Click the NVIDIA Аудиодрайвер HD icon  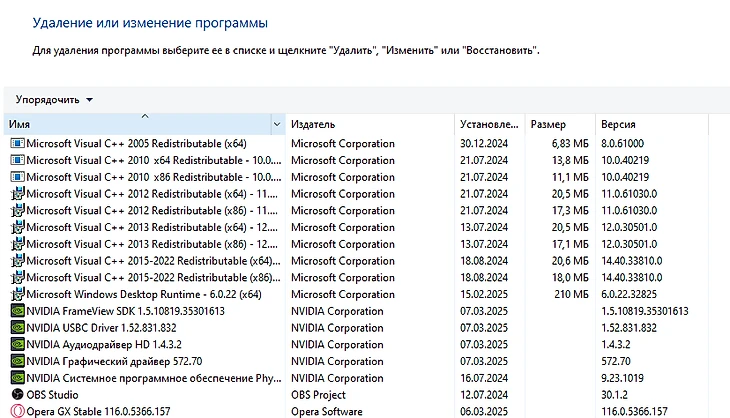(16, 344)
